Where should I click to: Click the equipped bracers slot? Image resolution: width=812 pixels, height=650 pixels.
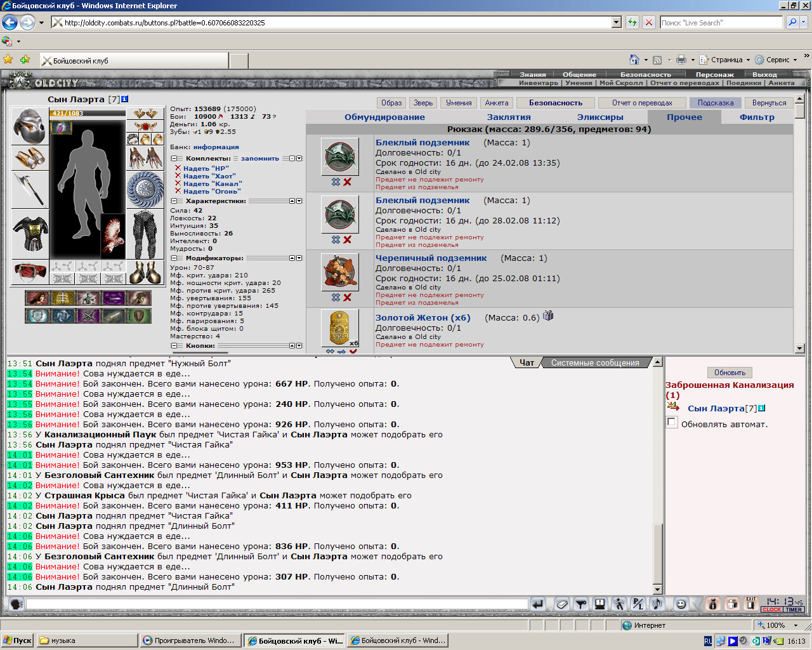pyautogui.click(x=30, y=157)
